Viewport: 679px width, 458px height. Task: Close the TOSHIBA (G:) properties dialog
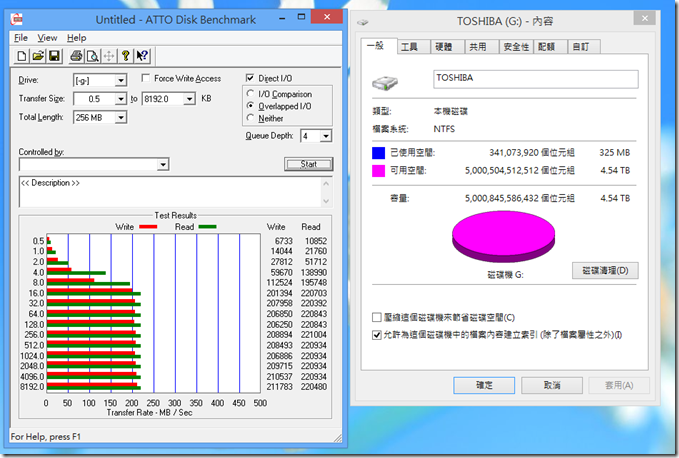644,18
